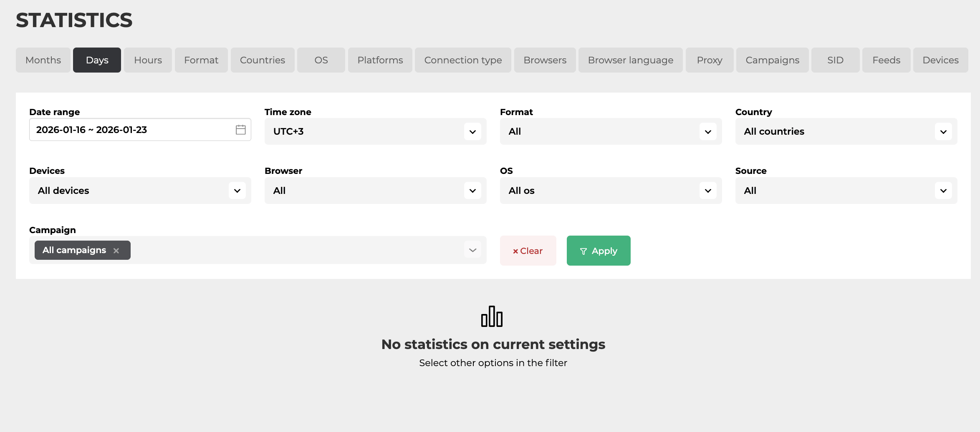This screenshot has height=432, width=980.
Task: Switch to the Connection type tab
Action: [462, 60]
